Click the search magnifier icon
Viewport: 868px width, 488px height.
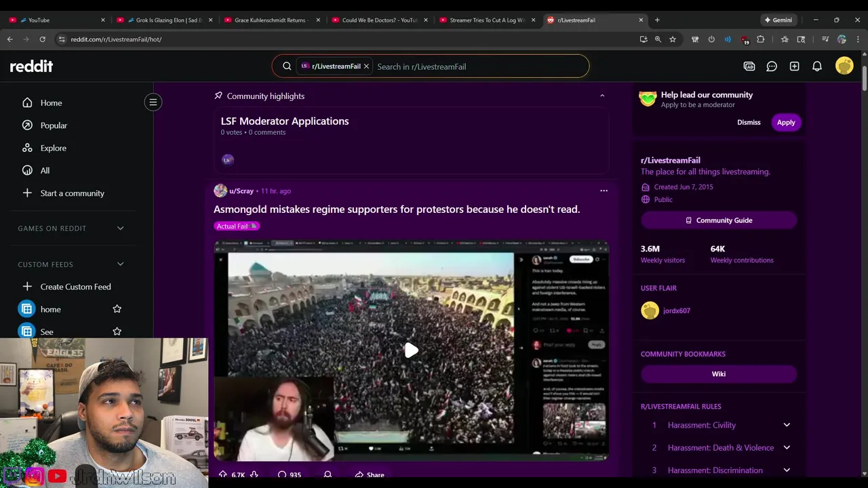[287, 66]
